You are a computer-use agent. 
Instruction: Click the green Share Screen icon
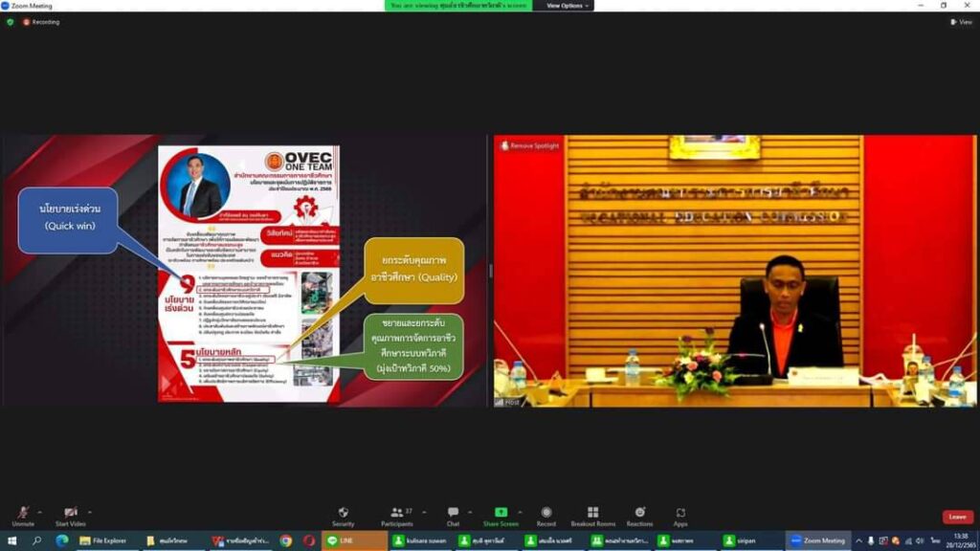click(x=501, y=513)
